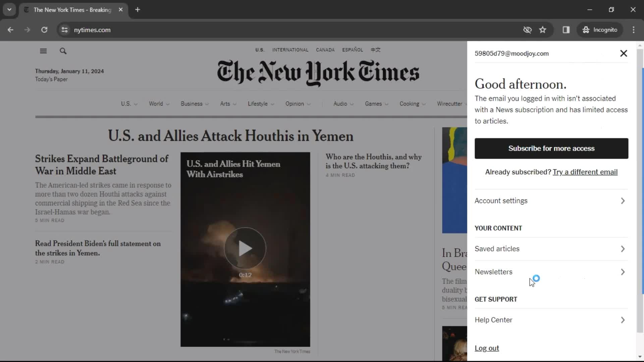Close the New York Times tab

[x=121, y=10]
